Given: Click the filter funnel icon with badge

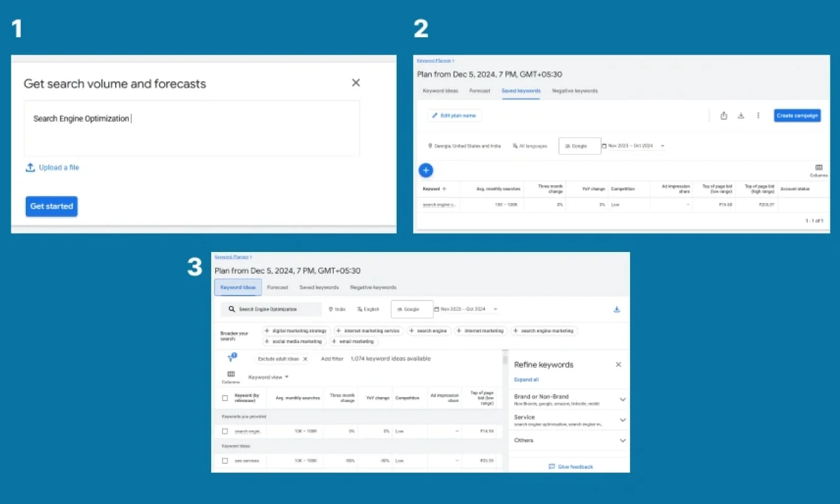Looking at the screenshot, I should click(231, 358).
